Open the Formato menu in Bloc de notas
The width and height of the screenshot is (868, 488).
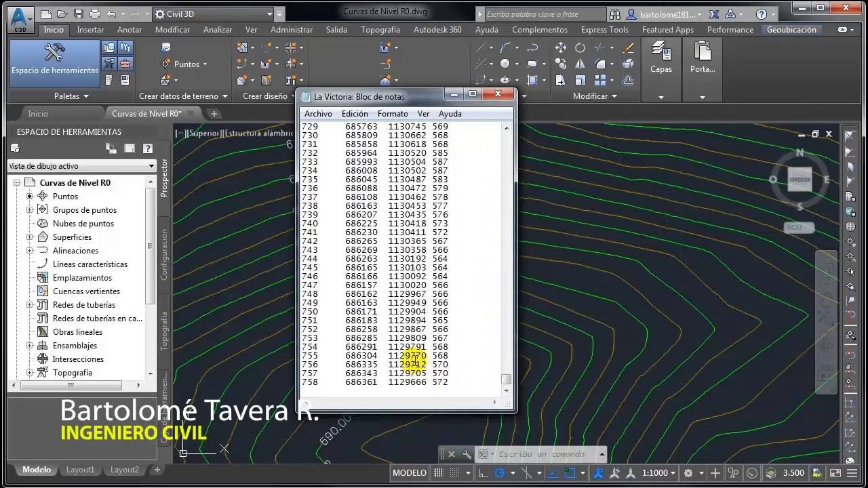[393, 114]
